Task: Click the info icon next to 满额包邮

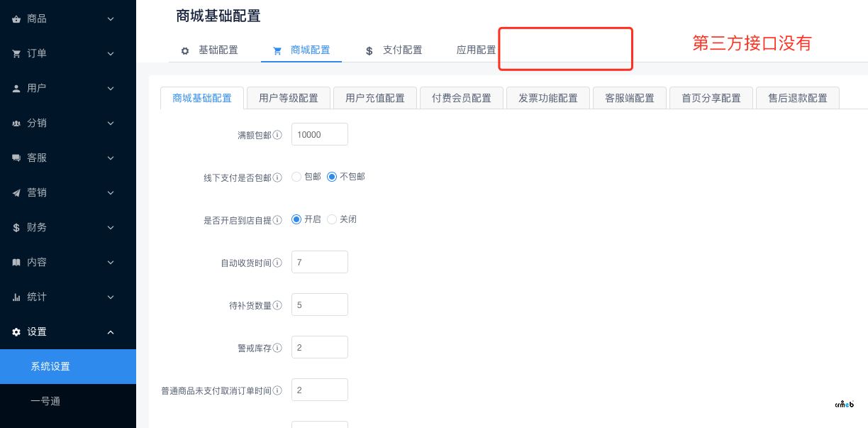Action: point(277,135)
